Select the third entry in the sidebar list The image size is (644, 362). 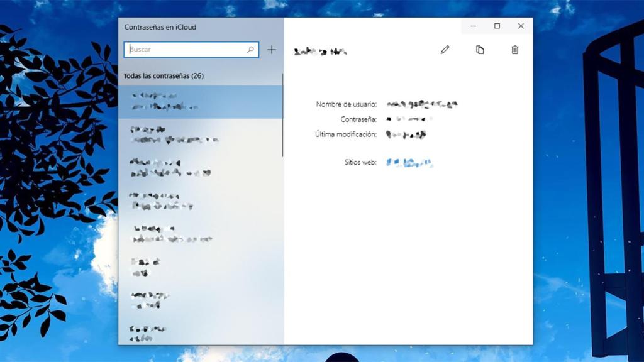[189, 170]
